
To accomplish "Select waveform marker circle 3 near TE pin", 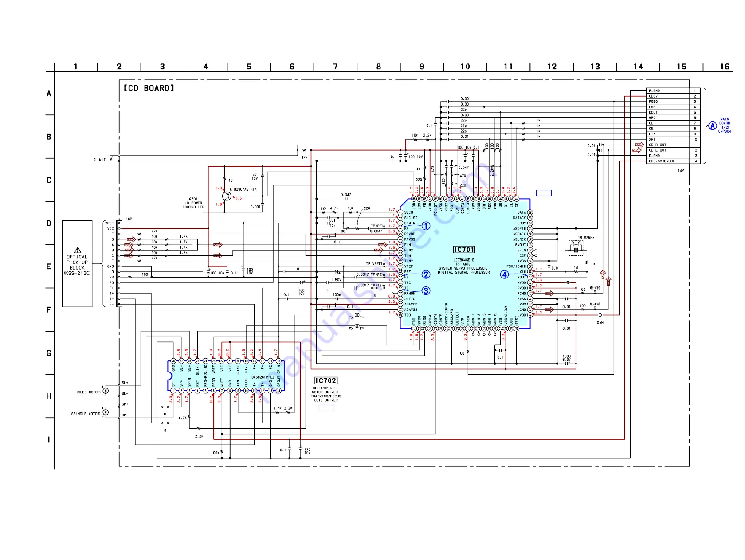I will coord(426,291).
